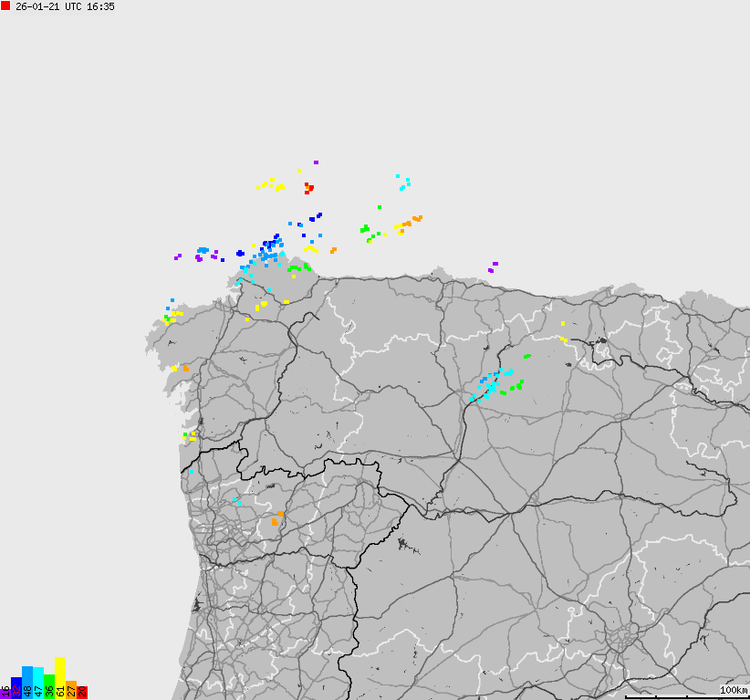Select the green "36" histogram bar

(x=48, y=686)
